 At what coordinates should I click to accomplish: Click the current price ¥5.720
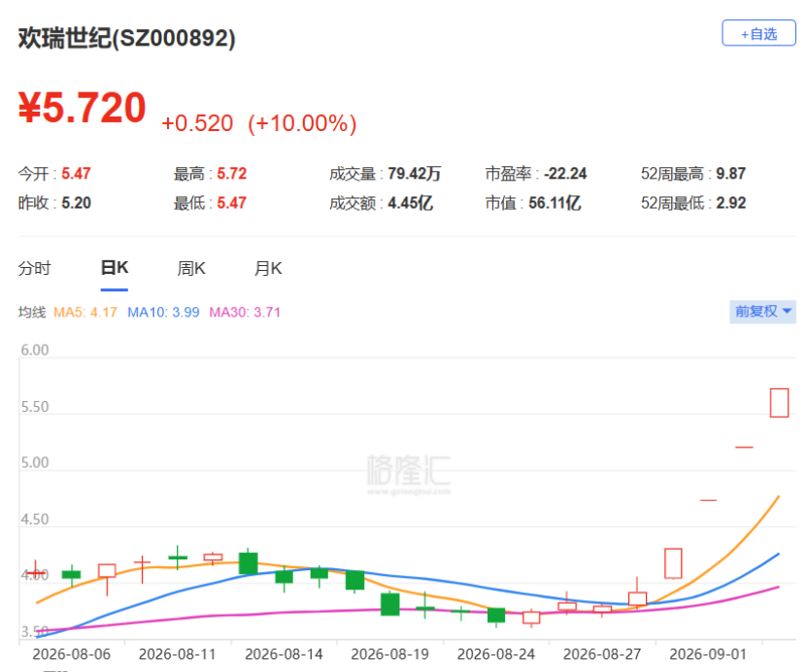point(83,108)
